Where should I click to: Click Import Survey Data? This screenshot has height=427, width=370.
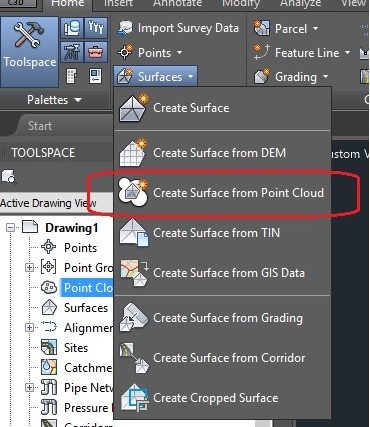(178, 28)
